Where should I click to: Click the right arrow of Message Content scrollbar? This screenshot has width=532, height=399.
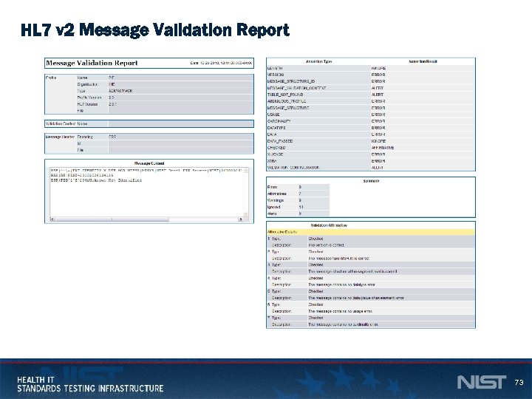point(241,219)
